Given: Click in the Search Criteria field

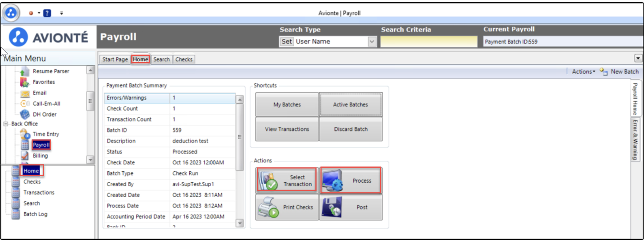Looking at the screenshot, I should [430, 42].
